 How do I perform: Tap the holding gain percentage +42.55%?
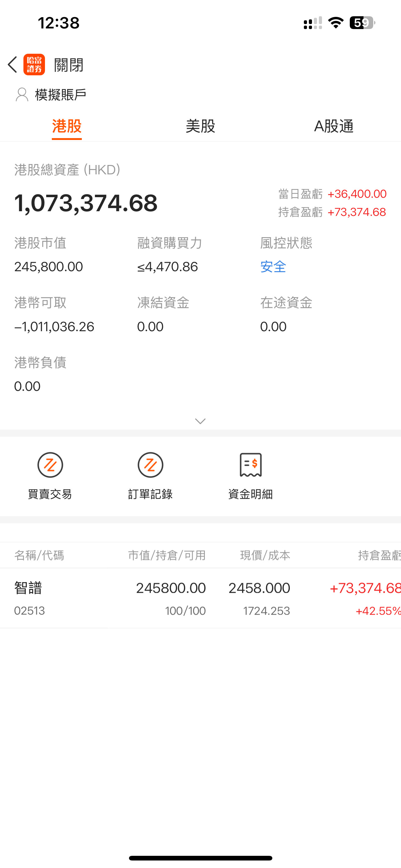click(378, 611)
